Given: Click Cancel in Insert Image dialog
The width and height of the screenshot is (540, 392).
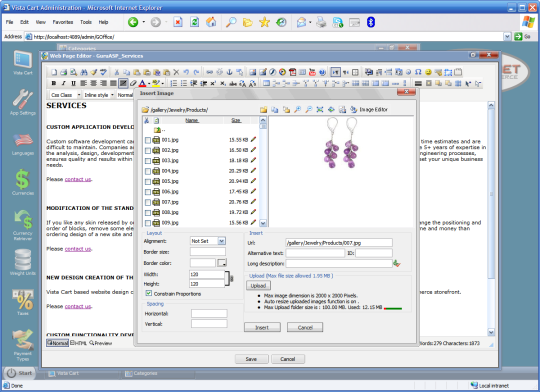Looking at the screenshot, I should (305, 327).
